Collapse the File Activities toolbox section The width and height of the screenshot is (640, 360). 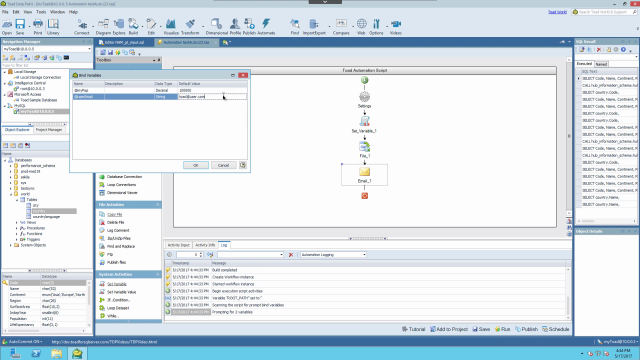(x=158, y=204)
